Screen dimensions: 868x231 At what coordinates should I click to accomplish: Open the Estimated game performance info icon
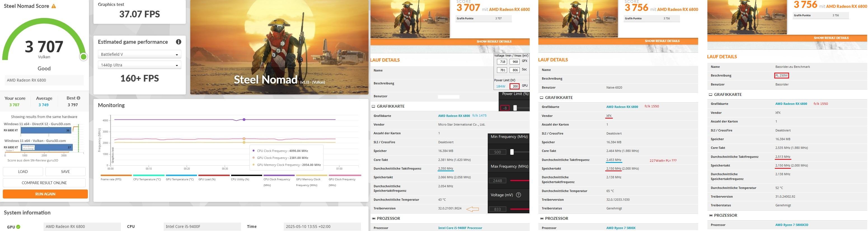click(x=179, y=42)
